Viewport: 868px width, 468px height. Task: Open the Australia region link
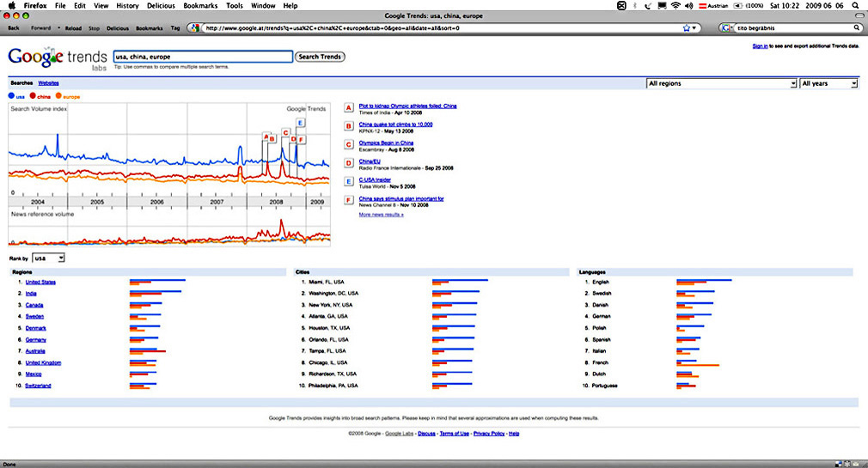coord(35,351)
